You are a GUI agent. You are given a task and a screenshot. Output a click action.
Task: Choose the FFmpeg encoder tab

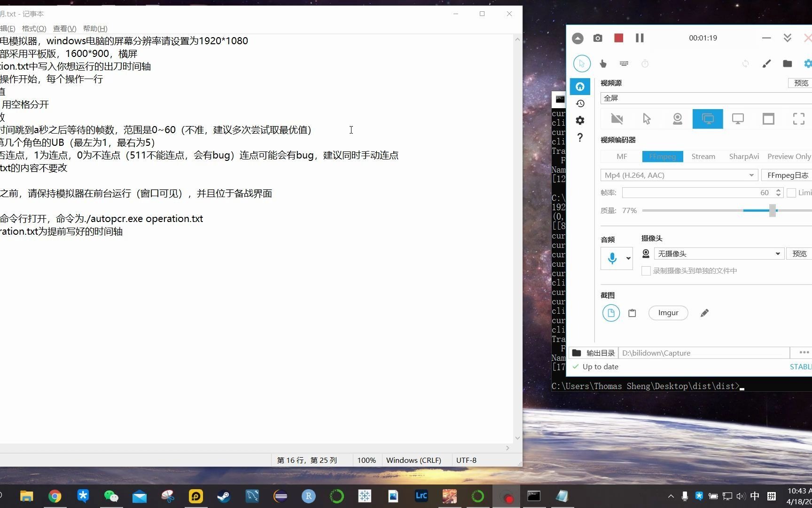(x=662, y=157)
